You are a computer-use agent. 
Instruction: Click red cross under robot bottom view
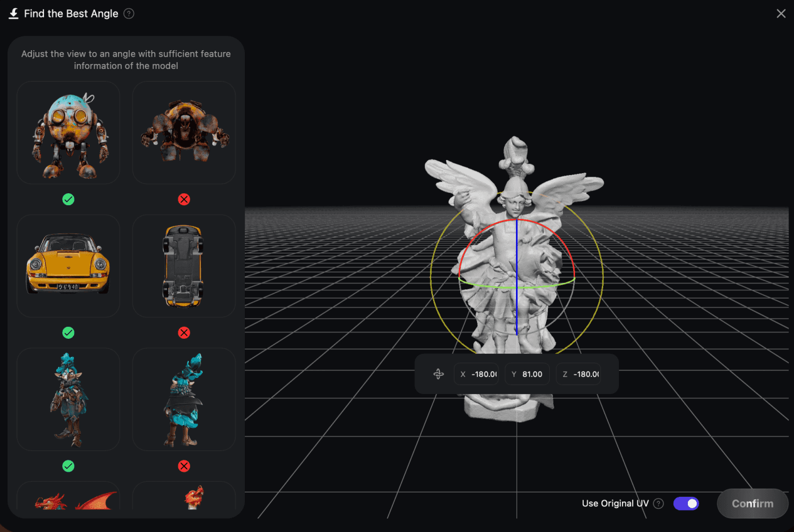pyautogui.click(x=184, y=199)
